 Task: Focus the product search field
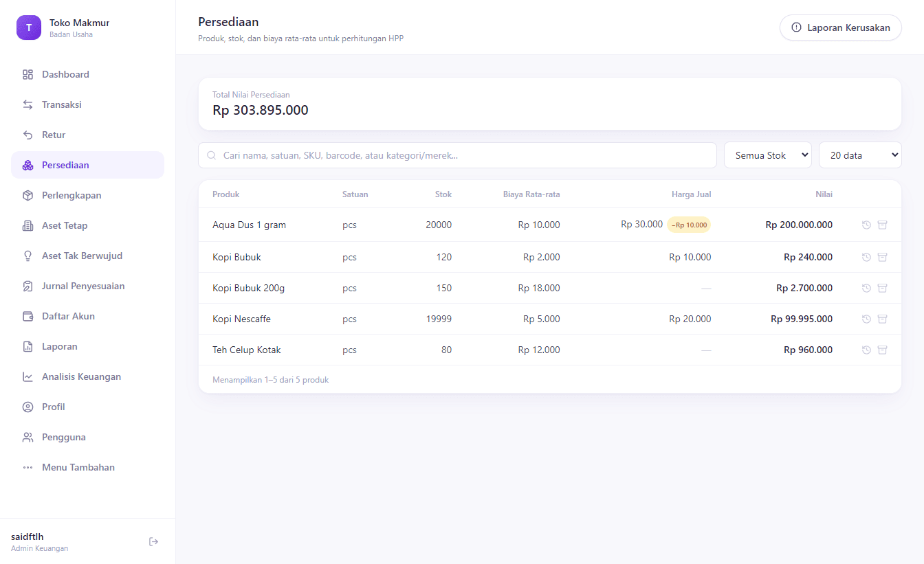457,155
